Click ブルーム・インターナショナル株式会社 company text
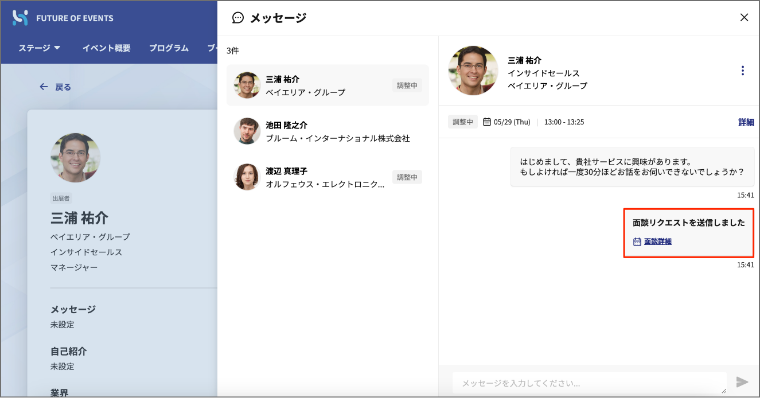The height and width of the screenshot is (398, 760). click(x=338, y=139)
